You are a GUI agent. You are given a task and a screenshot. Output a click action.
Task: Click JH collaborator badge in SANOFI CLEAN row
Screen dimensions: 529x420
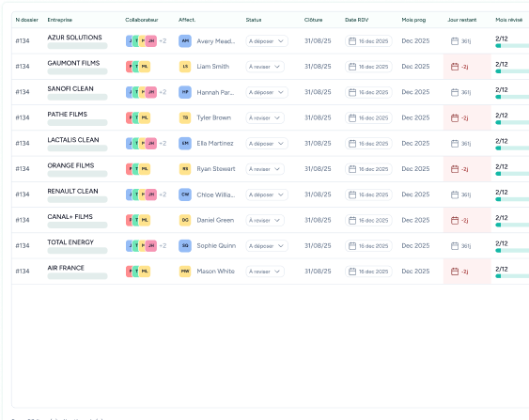(x=151, y=92)
